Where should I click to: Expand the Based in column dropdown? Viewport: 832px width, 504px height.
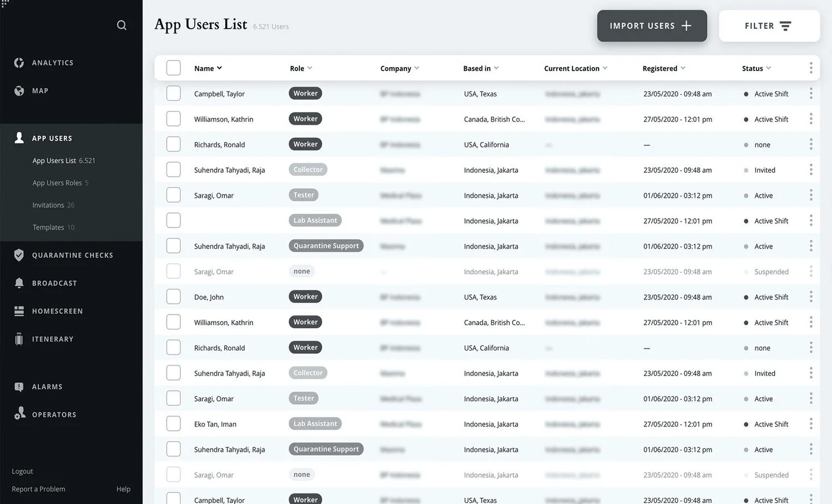[496, 68]
